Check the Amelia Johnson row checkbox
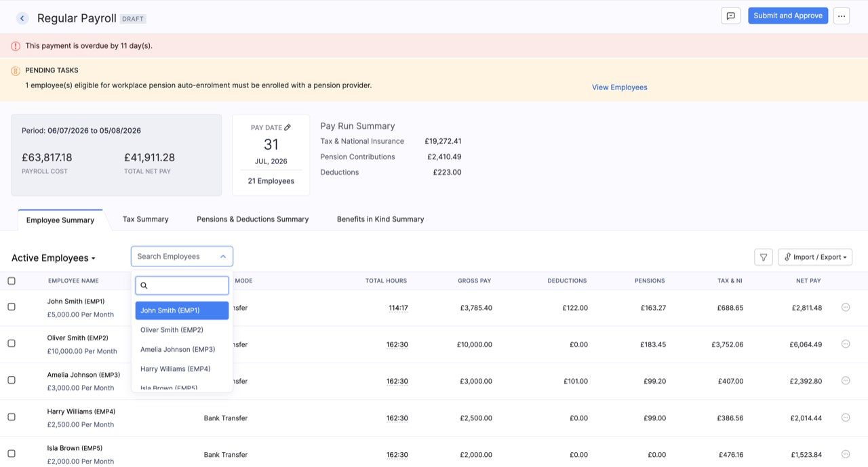Image resolution: width=868 pixels, height=467 pixels. point(12,380)
